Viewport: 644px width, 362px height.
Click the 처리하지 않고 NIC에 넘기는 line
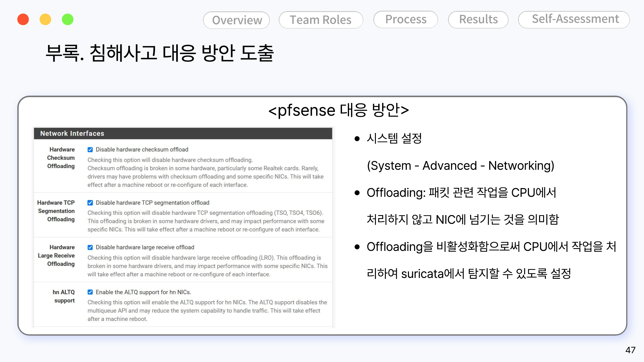463,219
